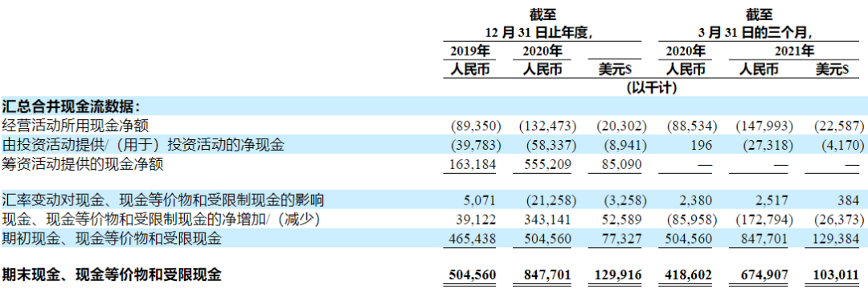Viewport: 868px width, 297px height.
Task: Select the 筹资活动提供的现金净额 row label
Action: tap(83, 164)
